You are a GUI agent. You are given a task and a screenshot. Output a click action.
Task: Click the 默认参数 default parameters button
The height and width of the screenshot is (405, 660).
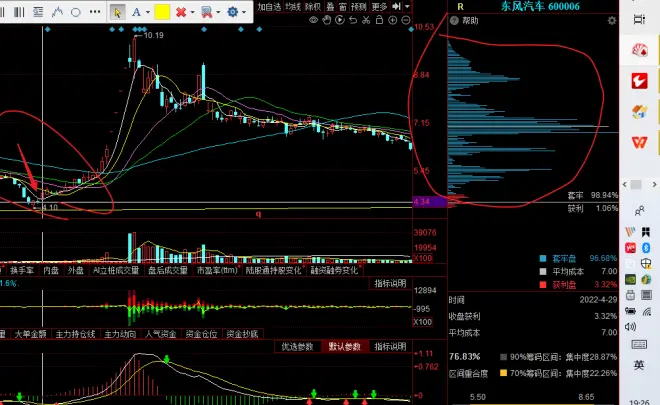coord(344,347)
